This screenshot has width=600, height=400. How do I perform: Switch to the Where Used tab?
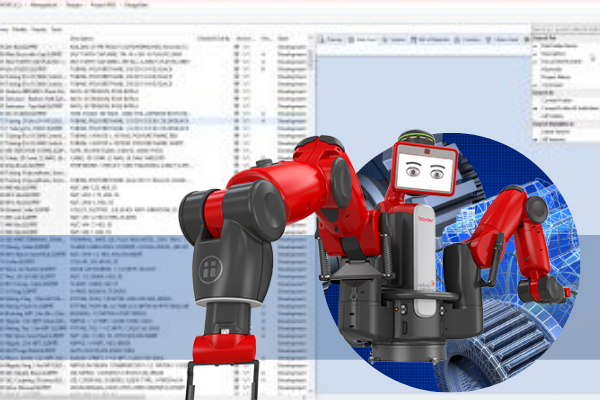(502, 39)
